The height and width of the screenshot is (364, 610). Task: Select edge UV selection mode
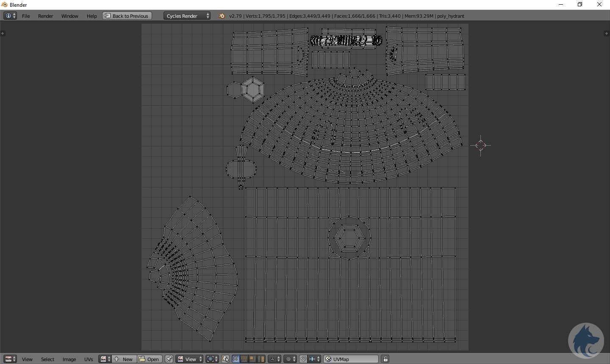click(244, 359)
